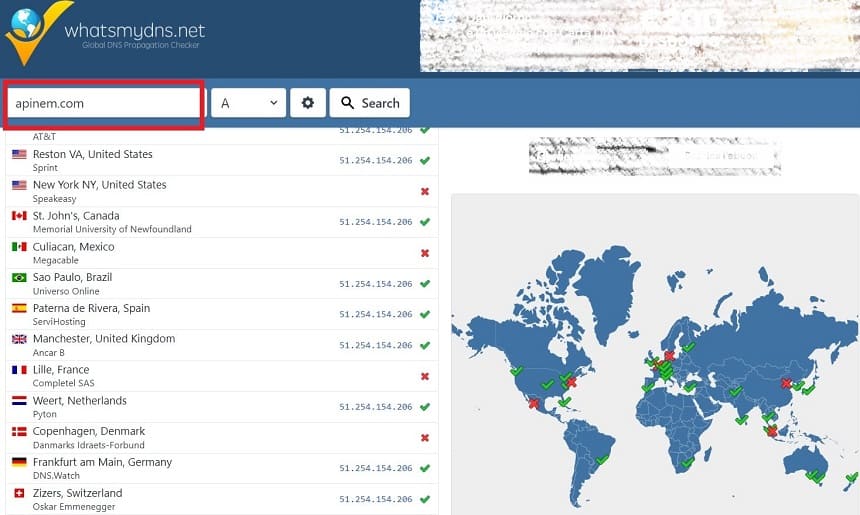Click the Paterna de Rivera, Spain text
Image resolution: width=860 pixels, height=515 pixels.
[92, 308]
